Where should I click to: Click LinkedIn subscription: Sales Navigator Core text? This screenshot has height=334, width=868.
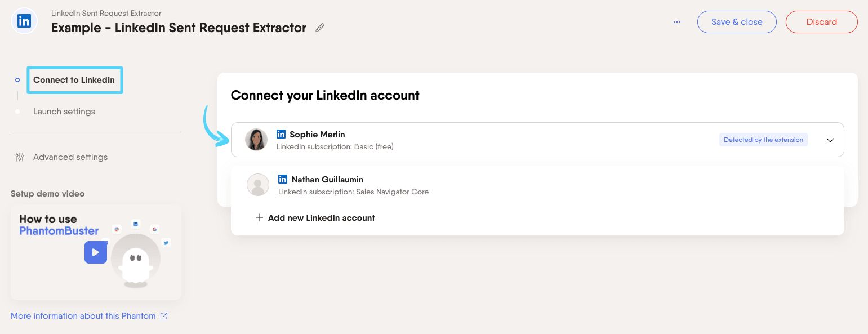click(x=353, y=192)
